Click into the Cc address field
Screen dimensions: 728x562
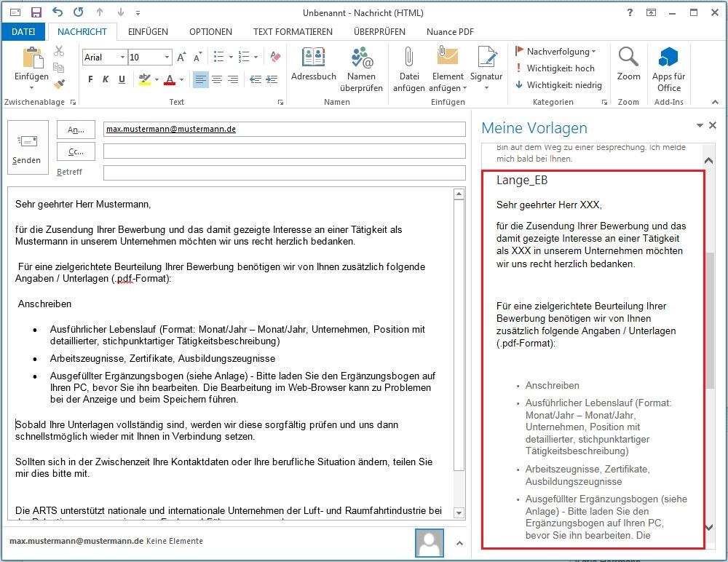tap(284, 151)
